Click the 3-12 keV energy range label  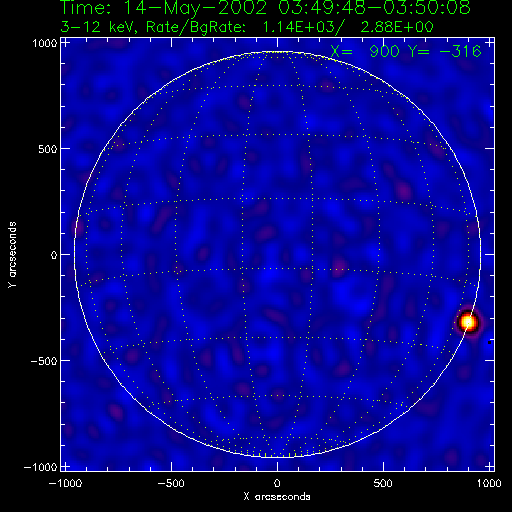pyautogui.click(x=98, y=27)
